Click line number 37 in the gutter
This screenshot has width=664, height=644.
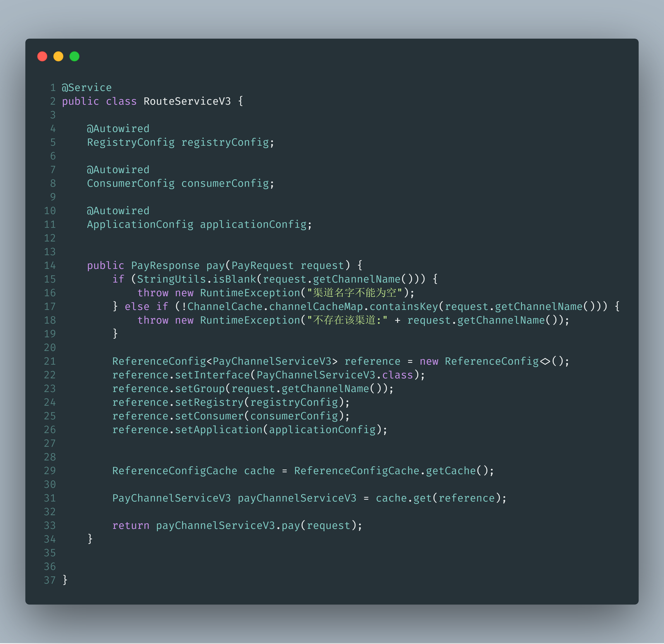(50, 580)
